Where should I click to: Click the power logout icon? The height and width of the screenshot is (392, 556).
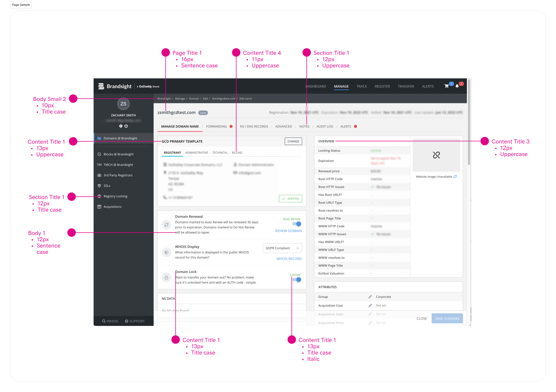(126, 126)
